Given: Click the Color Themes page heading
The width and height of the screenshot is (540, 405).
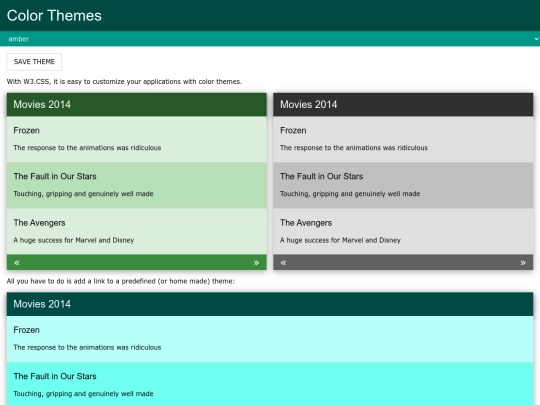Looking at the screenshot, I should (54, 15).
